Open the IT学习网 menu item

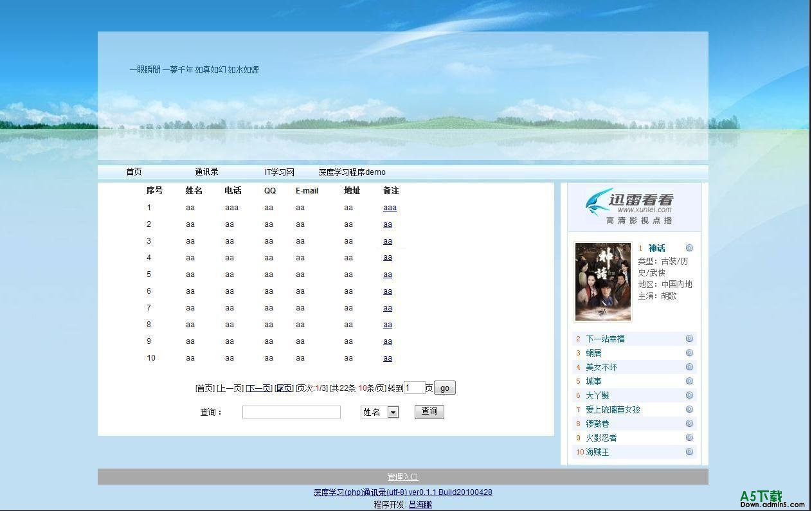[280, 172]
